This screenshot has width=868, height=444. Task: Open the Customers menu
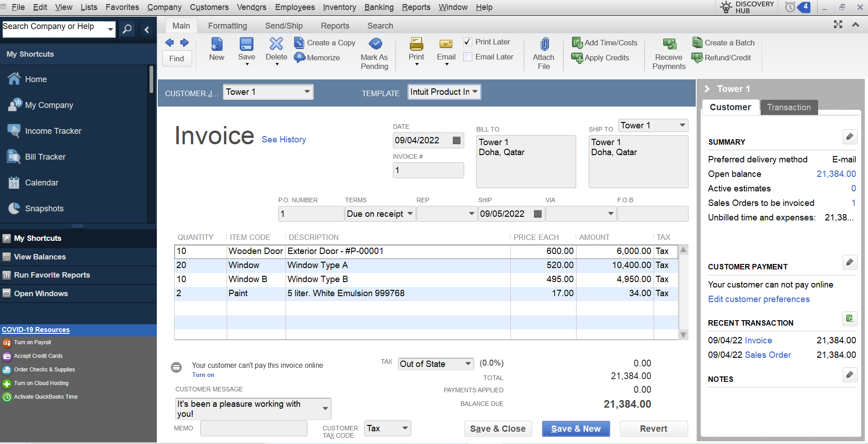click(209, 7)
